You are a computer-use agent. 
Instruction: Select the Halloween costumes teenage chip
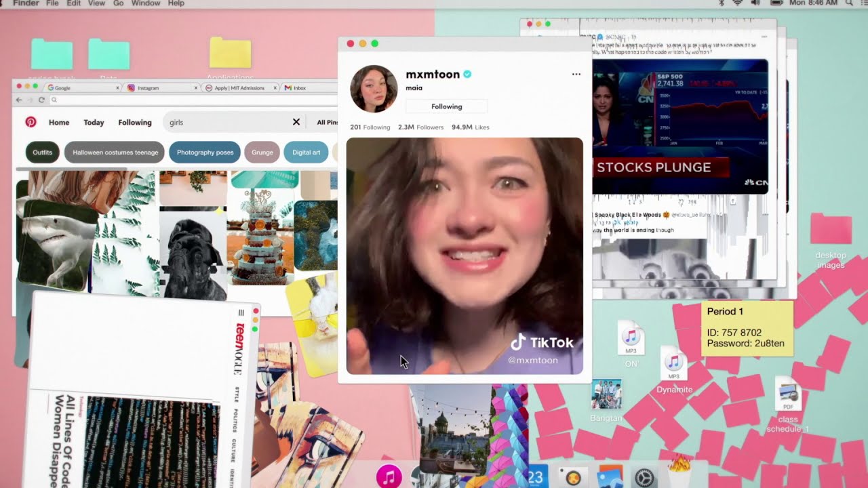point(115,152)
